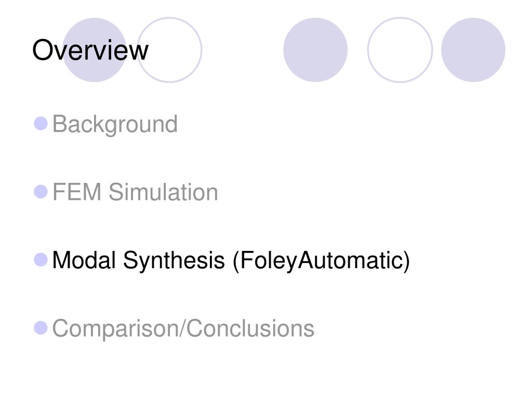532x399 pixels.
Task: Click the word Modal in third bullet
Action: click(x=84, y=260)
